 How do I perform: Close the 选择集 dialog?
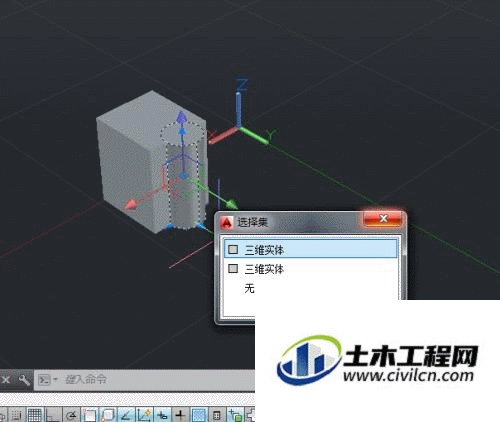click(x=383, y=219)
